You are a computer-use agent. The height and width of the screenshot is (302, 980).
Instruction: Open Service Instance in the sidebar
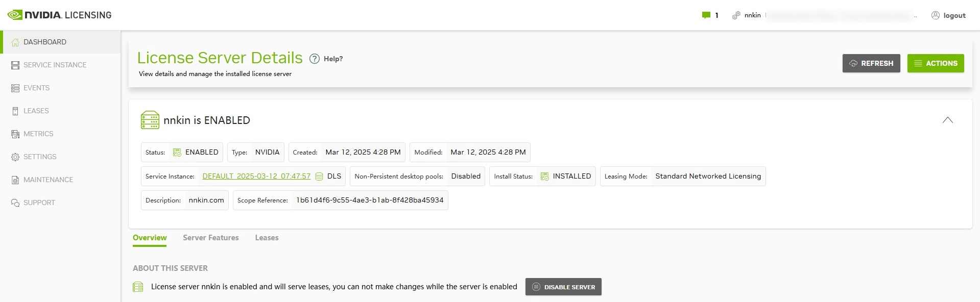click(55, 65)
